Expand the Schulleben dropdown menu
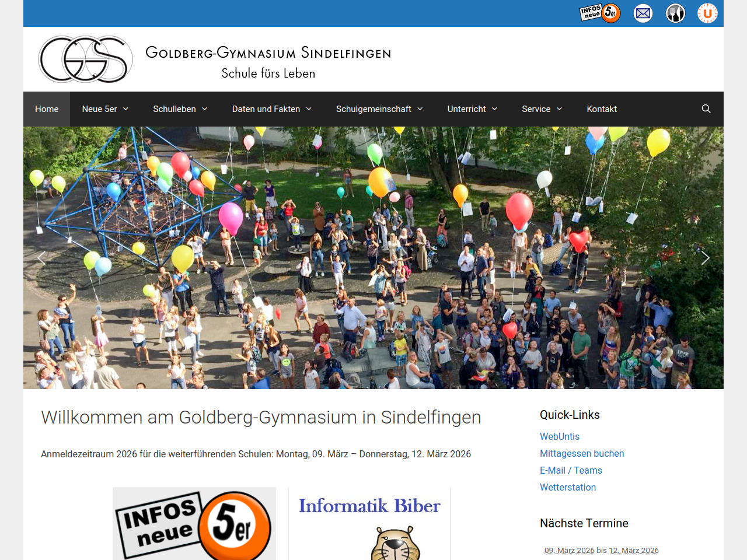Image resolution: width=747 pixels, height=560 pixels. click(x=180, y=109)
